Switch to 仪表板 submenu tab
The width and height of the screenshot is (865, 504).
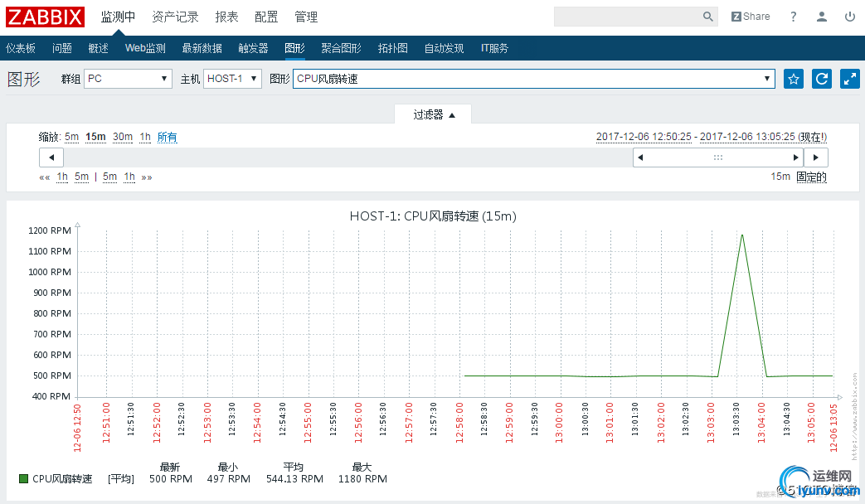(21, 48)
